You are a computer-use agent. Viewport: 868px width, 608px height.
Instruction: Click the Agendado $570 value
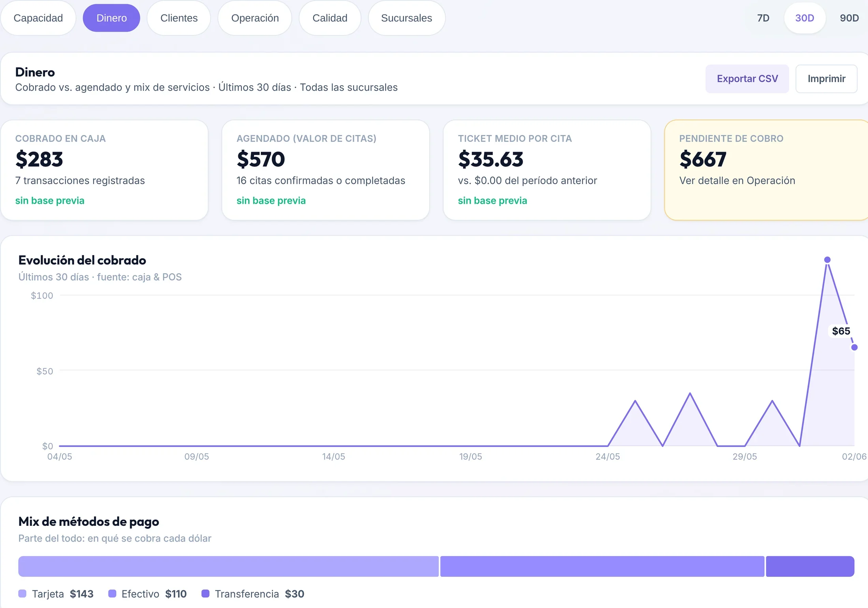[260, 160]
